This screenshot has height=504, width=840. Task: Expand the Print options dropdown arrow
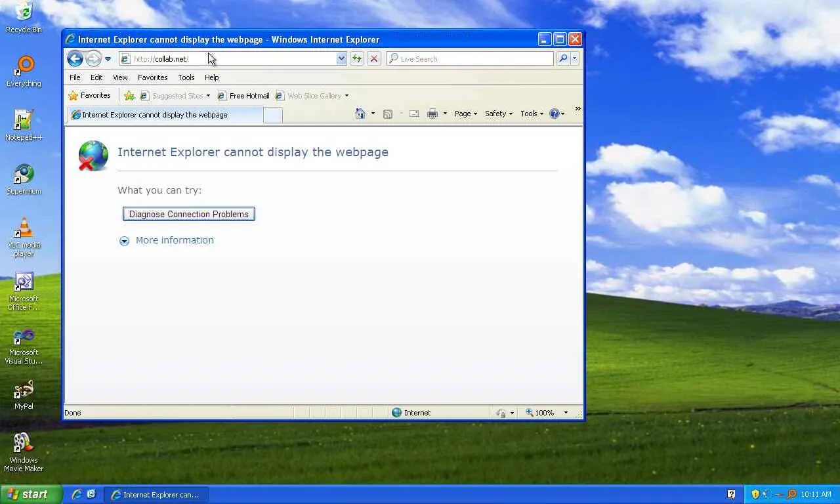click(x=445, y=114)
